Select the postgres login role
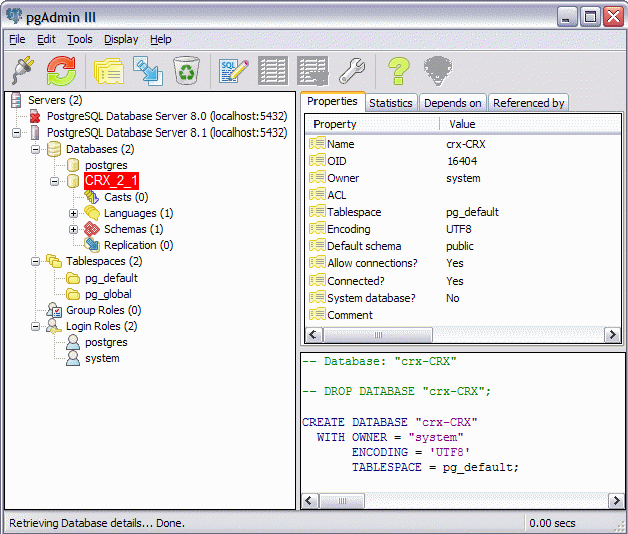Screen dimensions: 628x534 tap(106, 342)
